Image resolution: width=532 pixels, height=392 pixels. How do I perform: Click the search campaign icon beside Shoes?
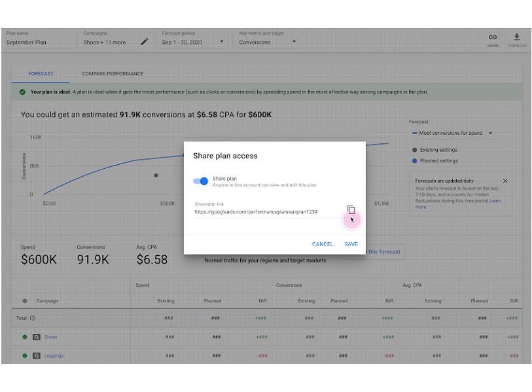click(x=36, y=337)
